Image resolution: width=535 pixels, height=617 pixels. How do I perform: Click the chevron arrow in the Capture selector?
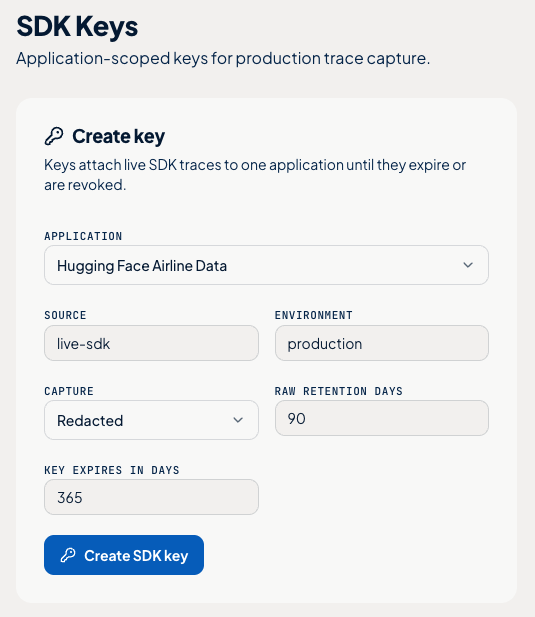pos(238,420)
